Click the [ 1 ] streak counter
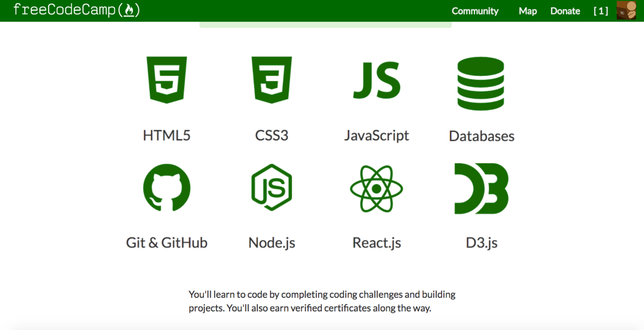The image size is (644, 330). click(601, 11)
